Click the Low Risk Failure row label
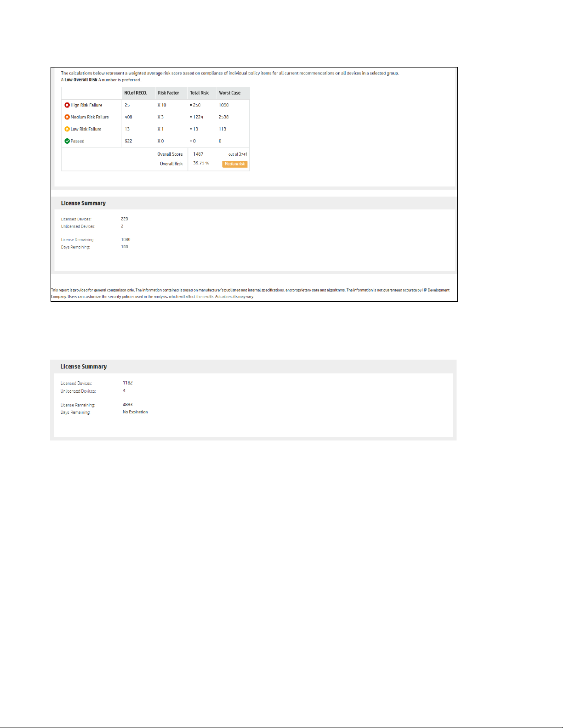563x728 pixels. click(86, 129)
